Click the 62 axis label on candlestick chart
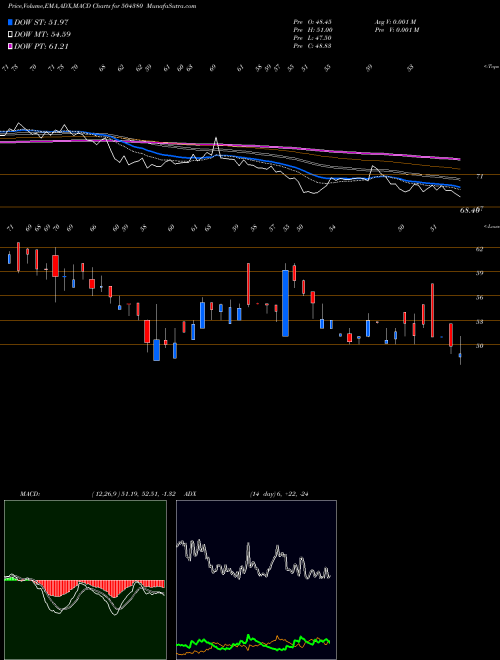This screenshot has width=500, height=660. pyautogui.click(x=479, y=249)
